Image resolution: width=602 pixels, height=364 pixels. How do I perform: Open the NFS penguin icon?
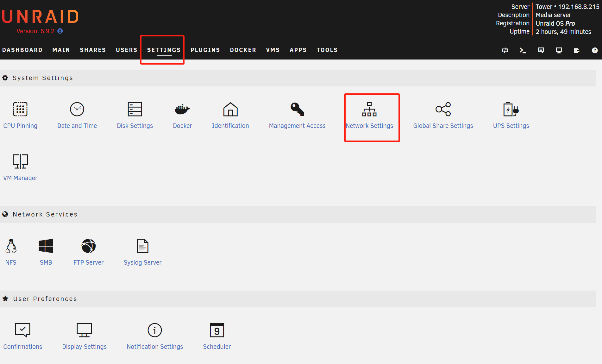(11, 246)
